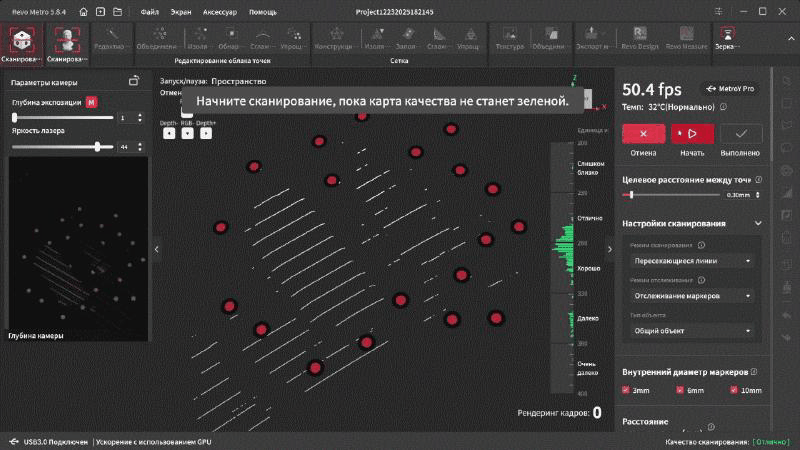Collapse the Настройки сканирования section
800x450 pixels.
[758, 223]
